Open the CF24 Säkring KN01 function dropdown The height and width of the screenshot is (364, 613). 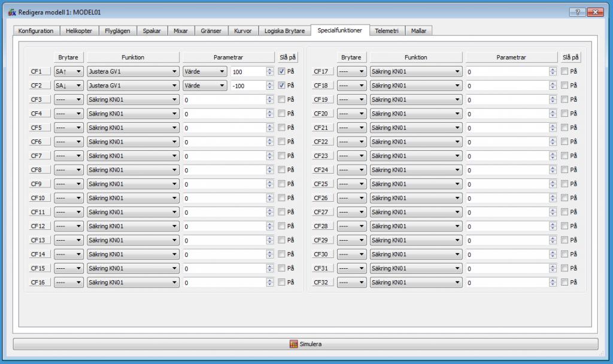click(x=416, y=170)
